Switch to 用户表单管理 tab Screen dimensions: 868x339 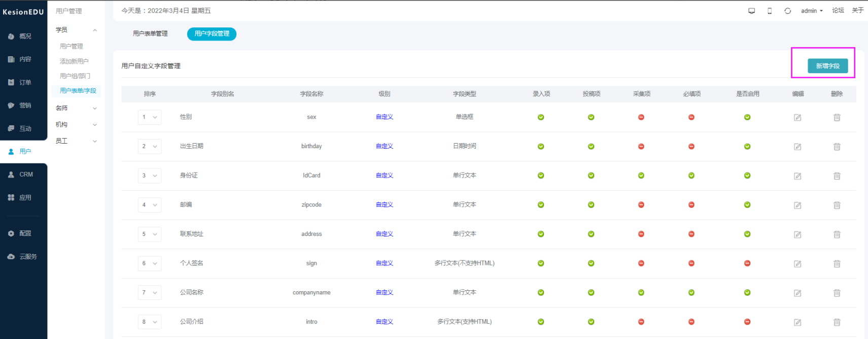(150, 33)
